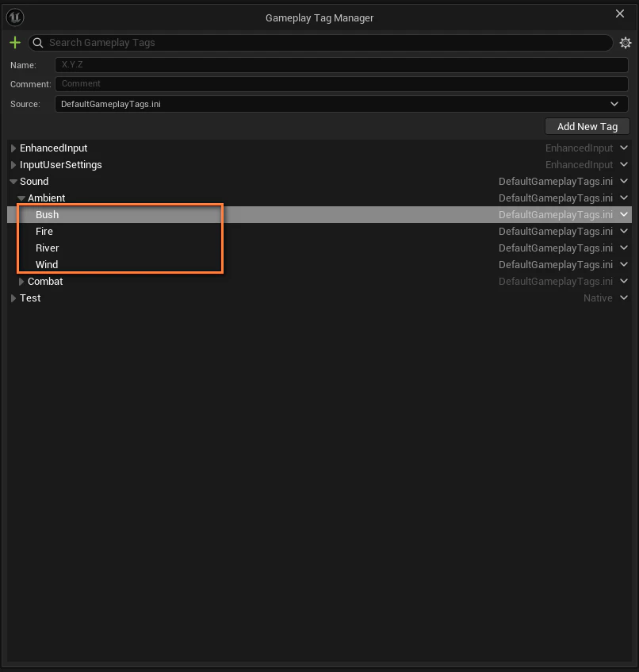Screen dimensions: 639x672
Task: Open options chevron for River row
Action: [x=624, y=248]
